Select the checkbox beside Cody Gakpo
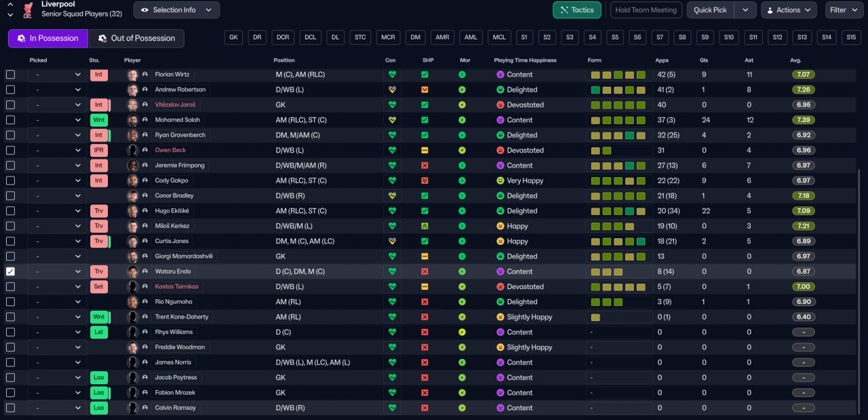The image size is (868, 420). click(10, 180)
